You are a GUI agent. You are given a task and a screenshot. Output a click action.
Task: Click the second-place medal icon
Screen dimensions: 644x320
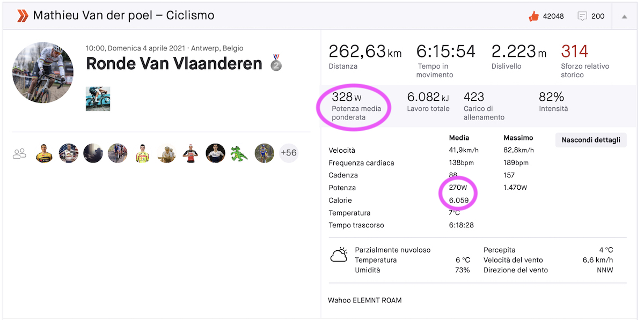(276, 63)
